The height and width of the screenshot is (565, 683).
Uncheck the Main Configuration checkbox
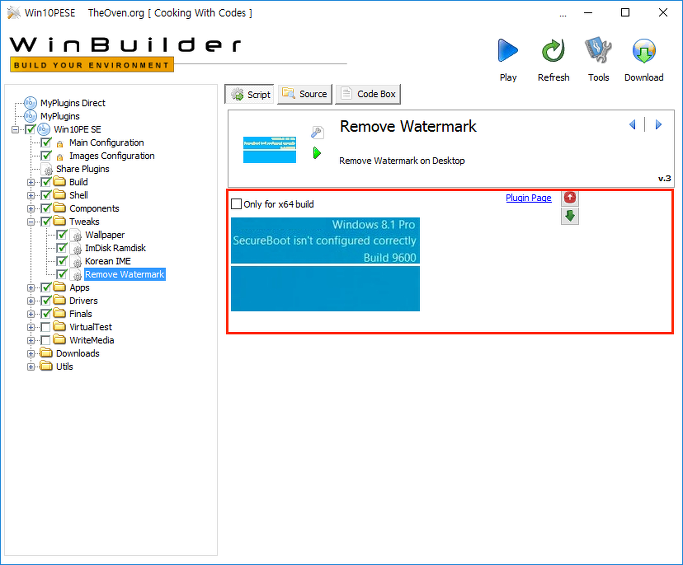(46, 142)
